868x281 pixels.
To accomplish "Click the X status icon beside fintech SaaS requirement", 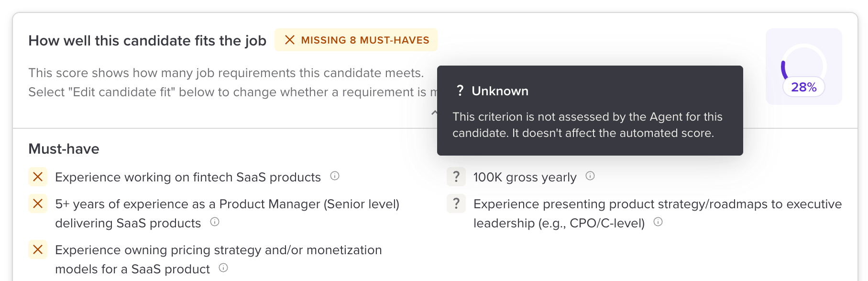I will pos(38,177).
